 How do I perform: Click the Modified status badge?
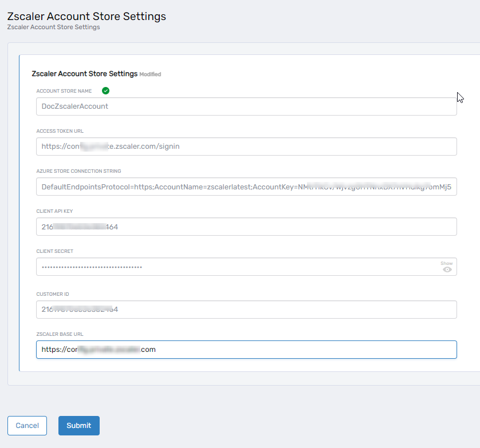150,74
